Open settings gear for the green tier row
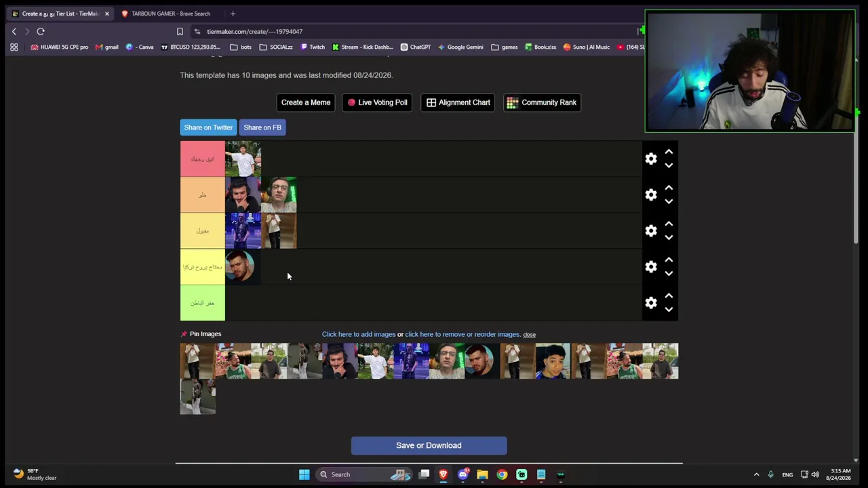Viewport: 868px width, 488px height. point(651,302)
